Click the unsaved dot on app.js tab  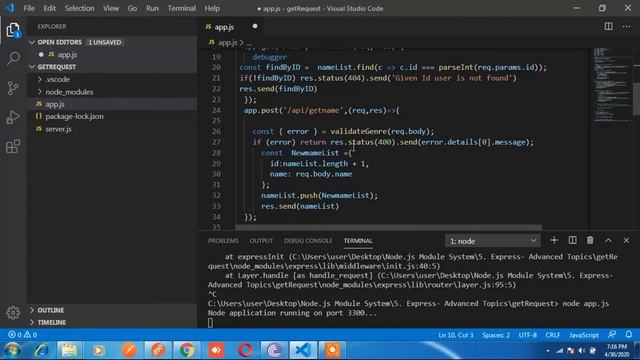(255, 26)
